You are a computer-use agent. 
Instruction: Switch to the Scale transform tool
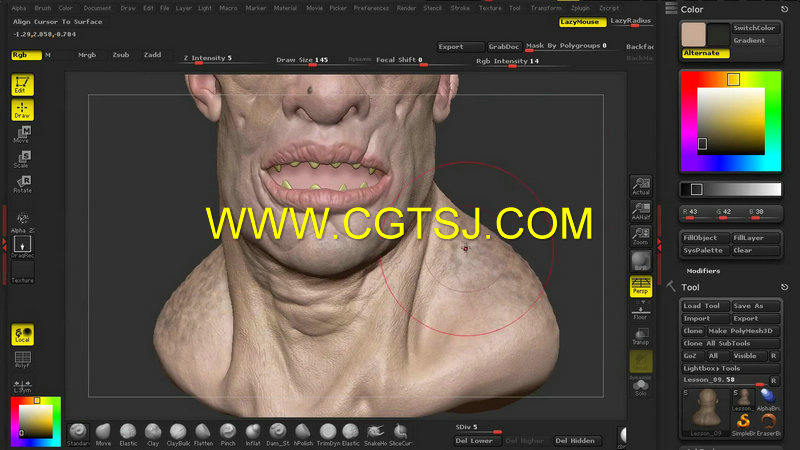tap(22, 159)
